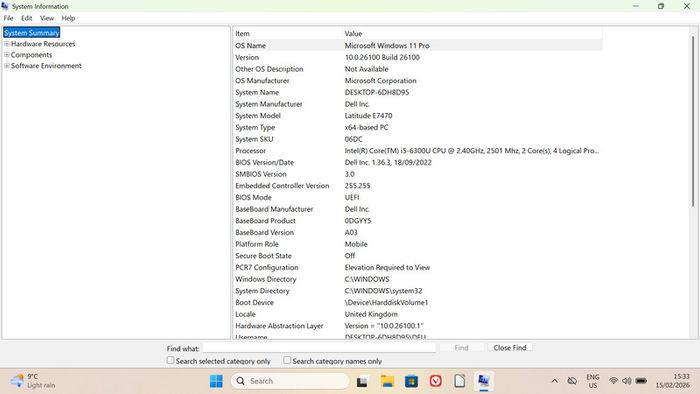Launch Microsoft Store from the taskbar
700x394 pixels.
[x=411, y=381]
